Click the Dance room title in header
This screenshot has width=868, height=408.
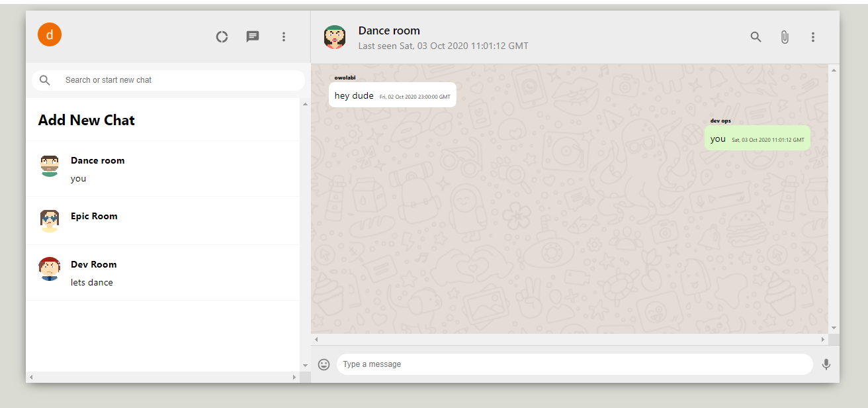click(389, 30)
